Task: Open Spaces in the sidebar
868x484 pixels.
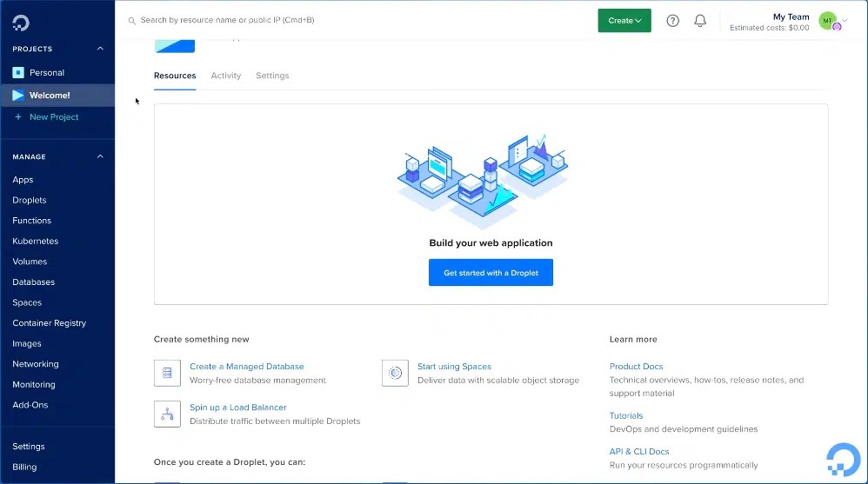Action: click(x=27, y=302)
